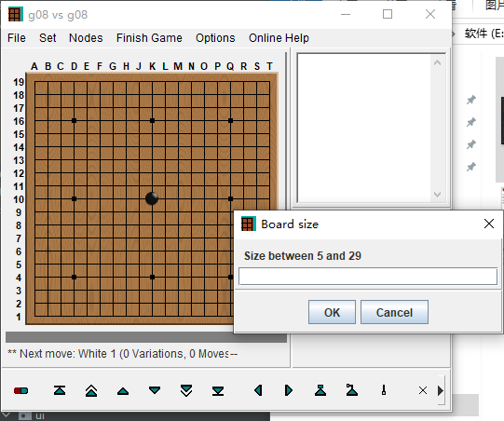The image size is (504, 421).
Task: Jump to last move icon
Action: pos(218,391)
